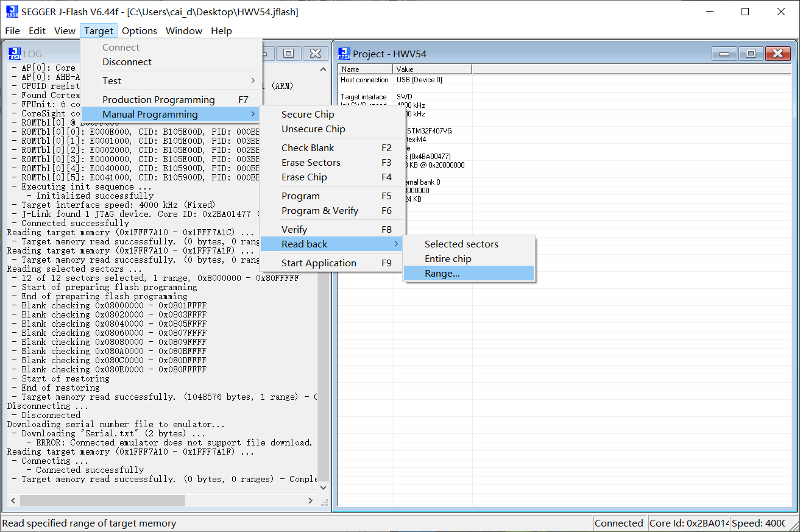Click the Value column header
The height and width of the screenshot is (532, 800).
(433, 69)
